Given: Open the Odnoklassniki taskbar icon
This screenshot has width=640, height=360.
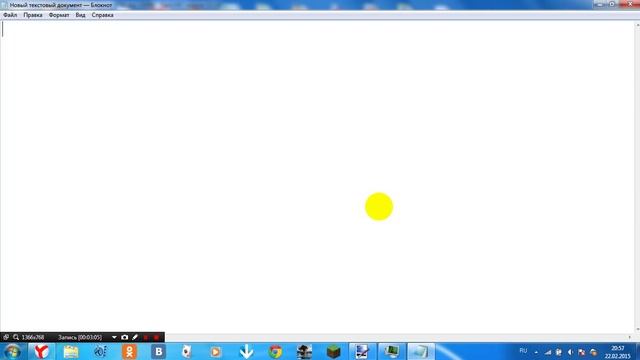Looking at the screenshot, I should pos(129,351).
